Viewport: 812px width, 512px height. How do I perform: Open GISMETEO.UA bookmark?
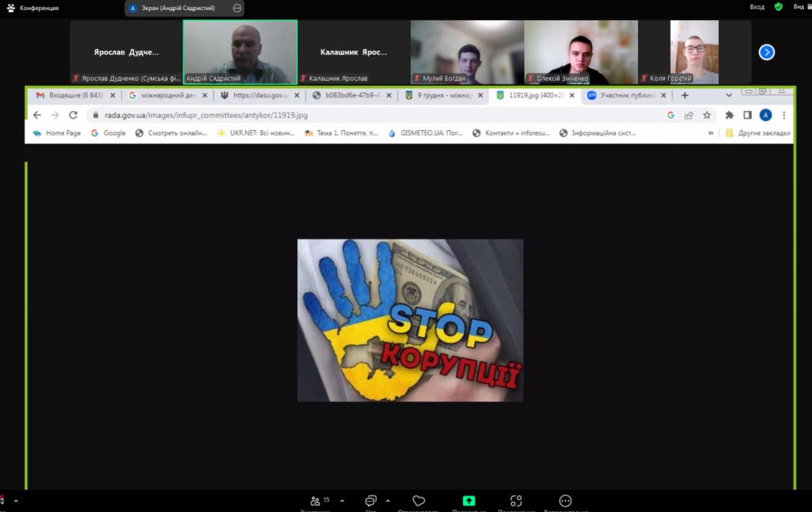pos(426,133)
